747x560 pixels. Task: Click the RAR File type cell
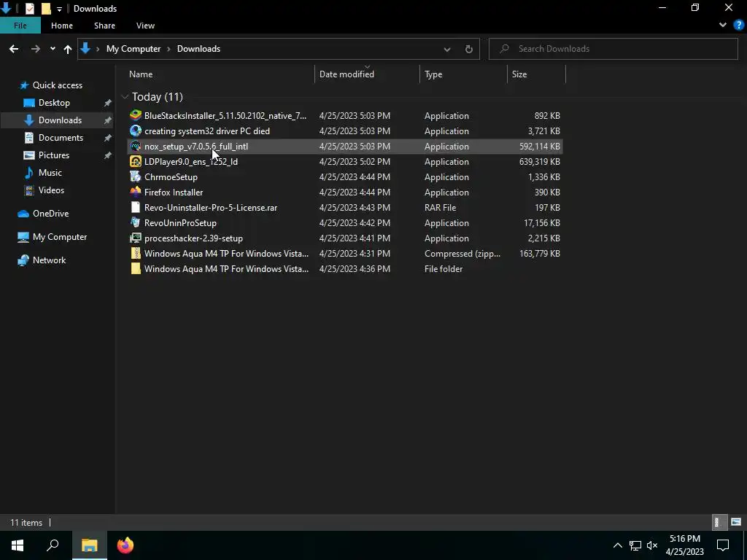pos(440,208)
